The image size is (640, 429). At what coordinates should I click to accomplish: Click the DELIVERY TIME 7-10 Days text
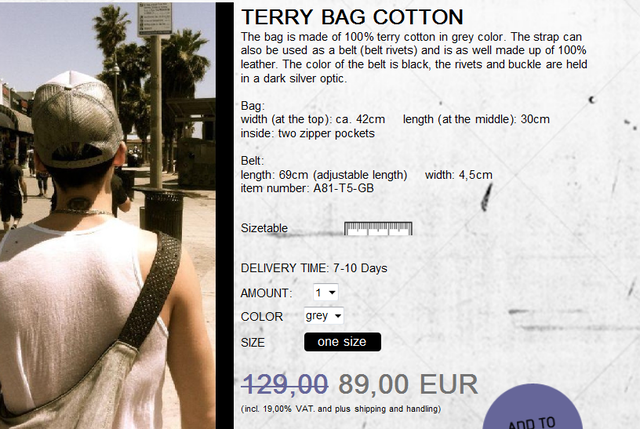(x=314, y=267)
